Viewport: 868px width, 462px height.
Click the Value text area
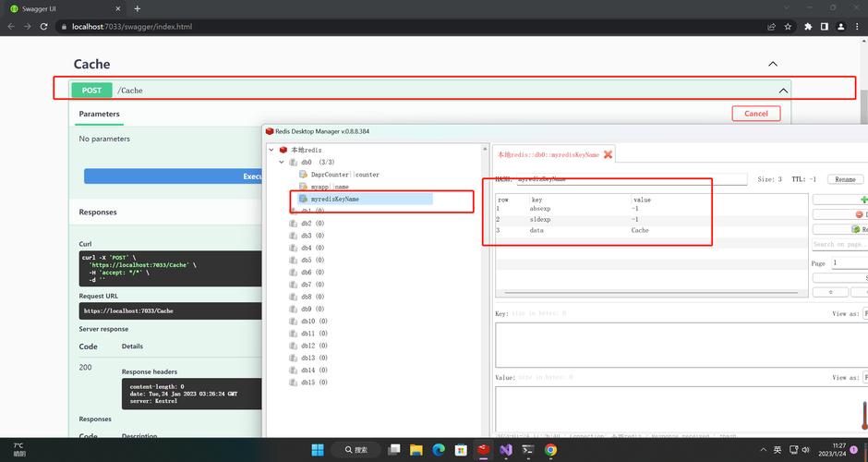pos(681,409)
